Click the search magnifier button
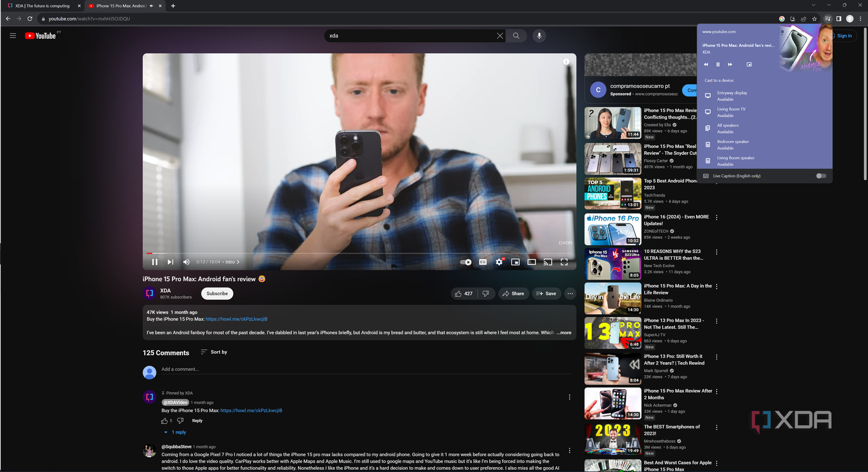The image size is (868, 472). point(516,36)
